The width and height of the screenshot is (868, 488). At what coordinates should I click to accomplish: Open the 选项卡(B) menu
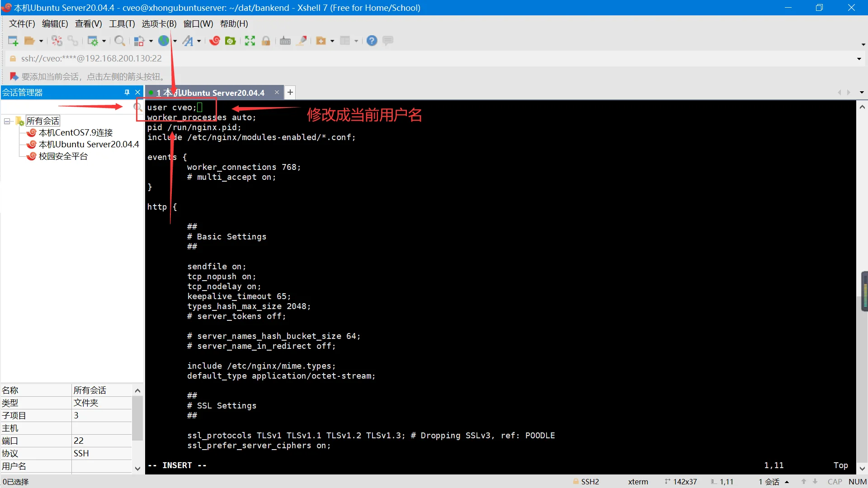[159, 24]
